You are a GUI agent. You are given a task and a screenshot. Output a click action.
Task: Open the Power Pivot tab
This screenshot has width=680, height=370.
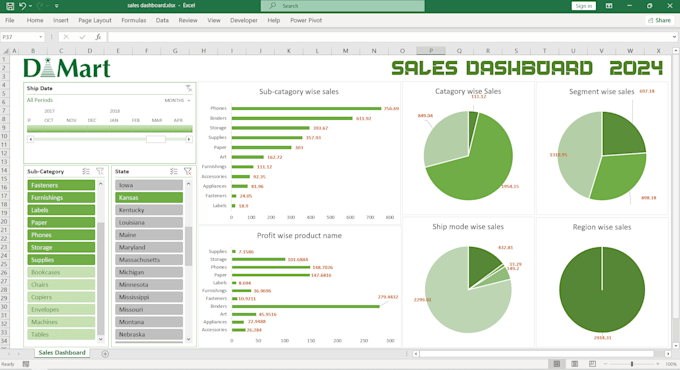point(306,20)
